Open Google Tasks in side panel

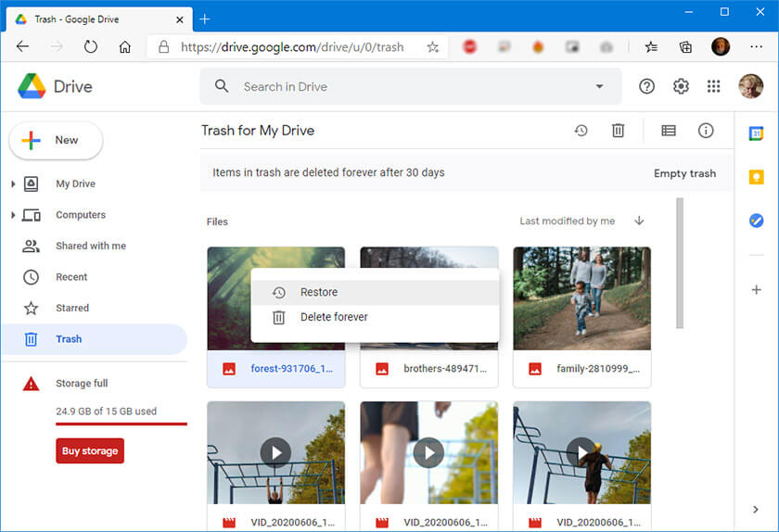[756, 221]
